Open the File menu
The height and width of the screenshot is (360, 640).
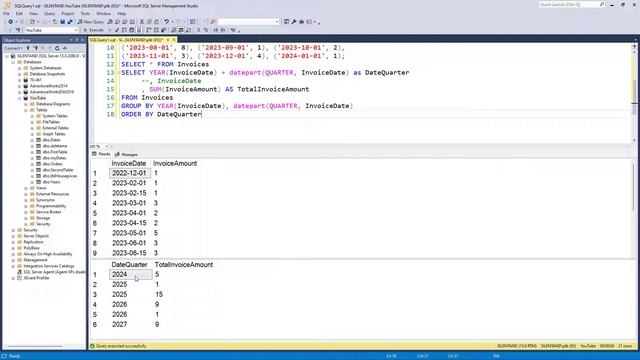pos(6,13)
